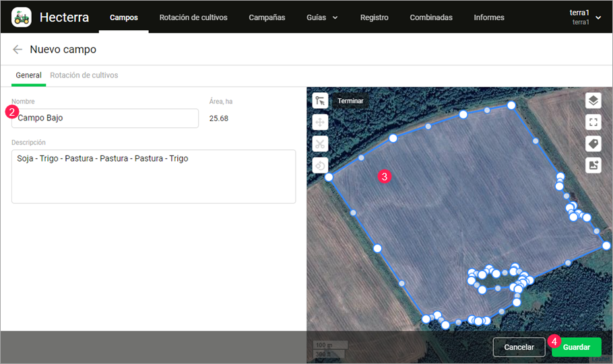The width and height of the screenshot is (613, 364).
Task: Click Terminar to finish drawing
Action: coord(350,101)
